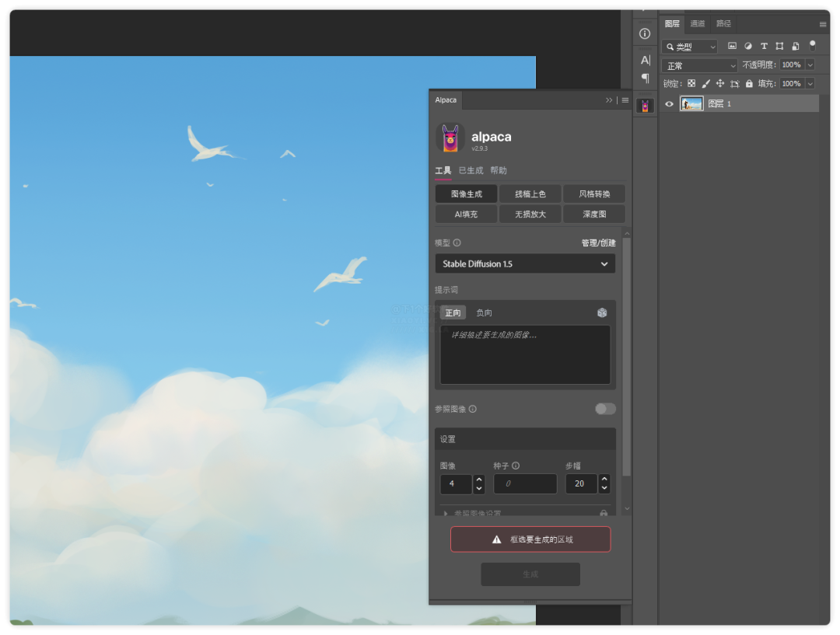Open the 正常 blend mode dropdown
The width and height of the screenshot is (840, 635).
pyautogui.click(x=698, y=65)
